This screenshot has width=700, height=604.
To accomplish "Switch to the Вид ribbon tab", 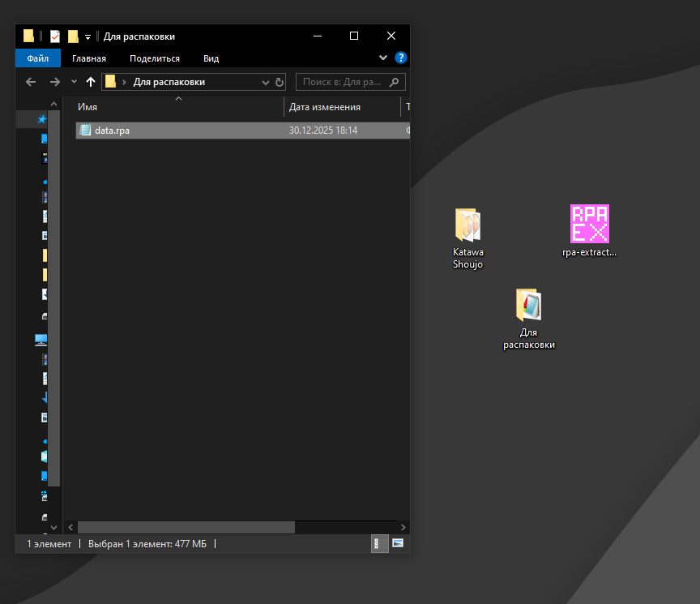I will (211, 58).
